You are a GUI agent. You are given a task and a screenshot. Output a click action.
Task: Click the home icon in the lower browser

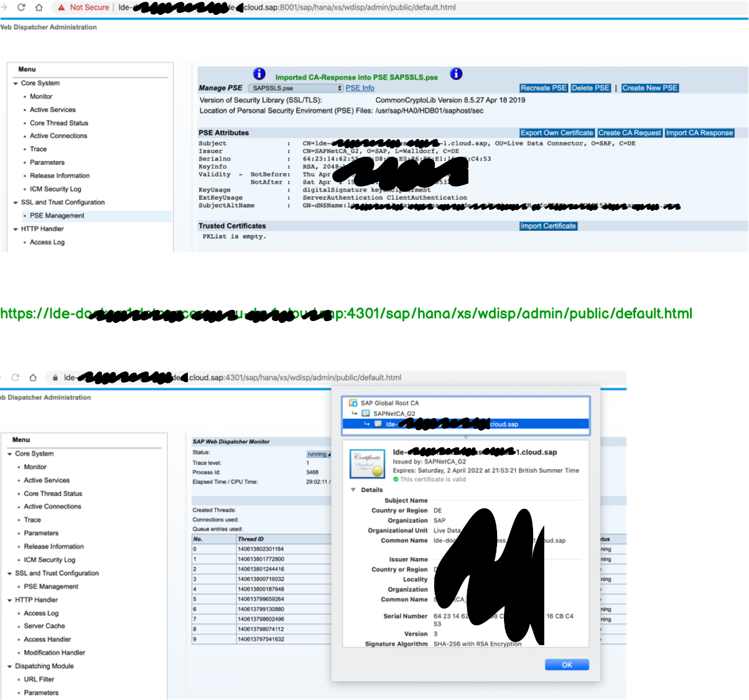[x=33, y=378]
